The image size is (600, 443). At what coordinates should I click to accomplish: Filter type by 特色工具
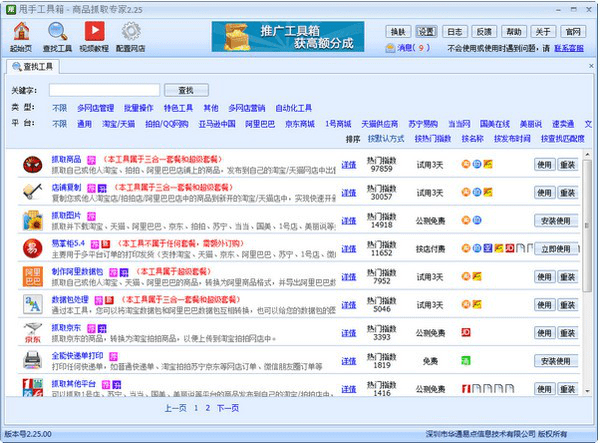tap(178, 108)
